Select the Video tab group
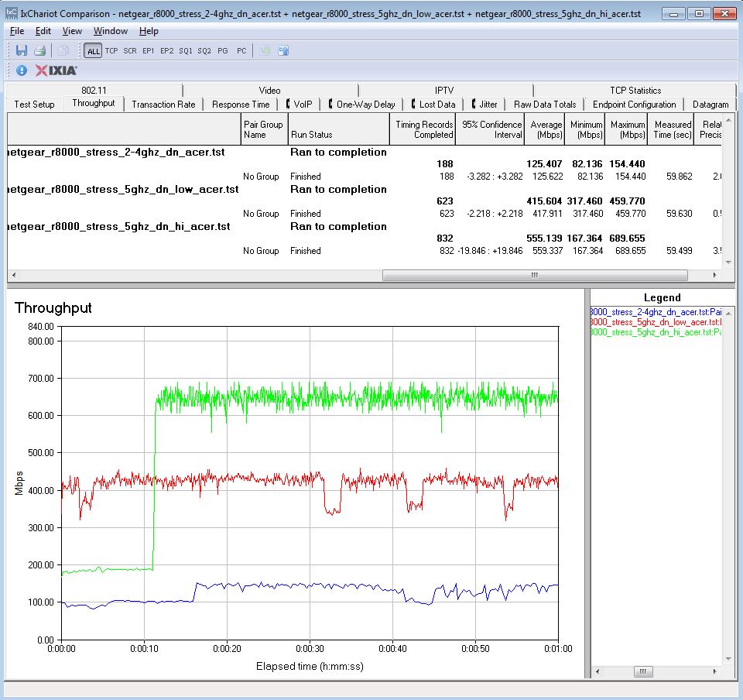Viewport: 743px width, 700px height. [x=269, y=90]
